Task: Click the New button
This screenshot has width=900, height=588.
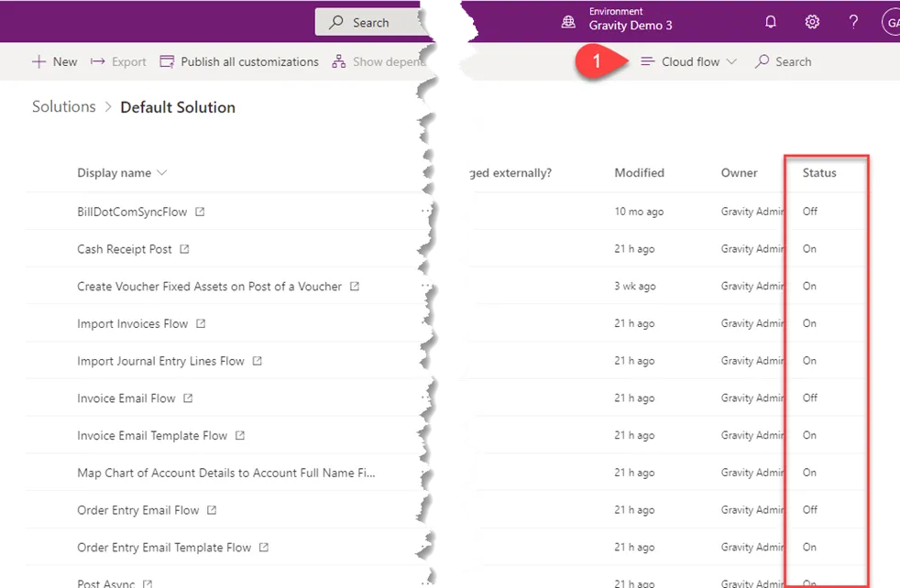Action: pos(54,61)
